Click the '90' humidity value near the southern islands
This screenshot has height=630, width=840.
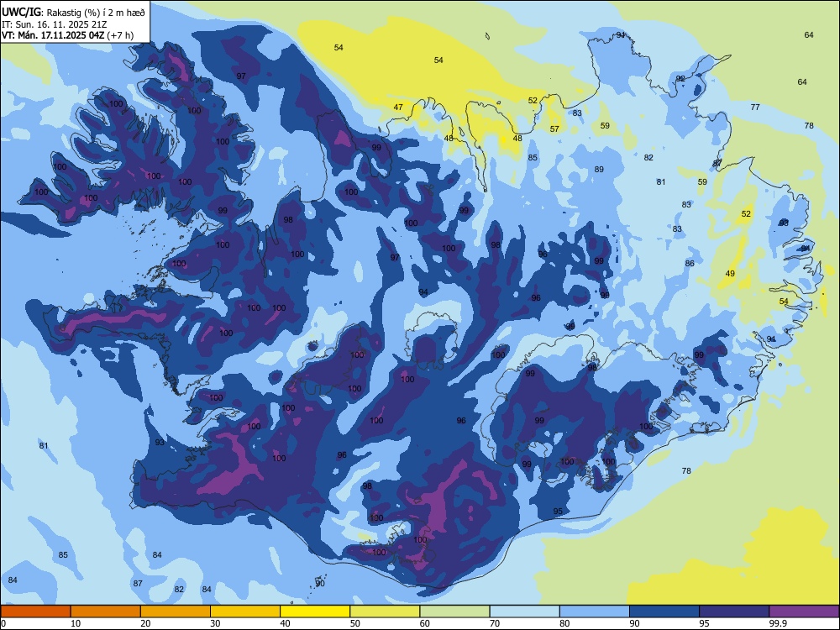tap(320, 584)
